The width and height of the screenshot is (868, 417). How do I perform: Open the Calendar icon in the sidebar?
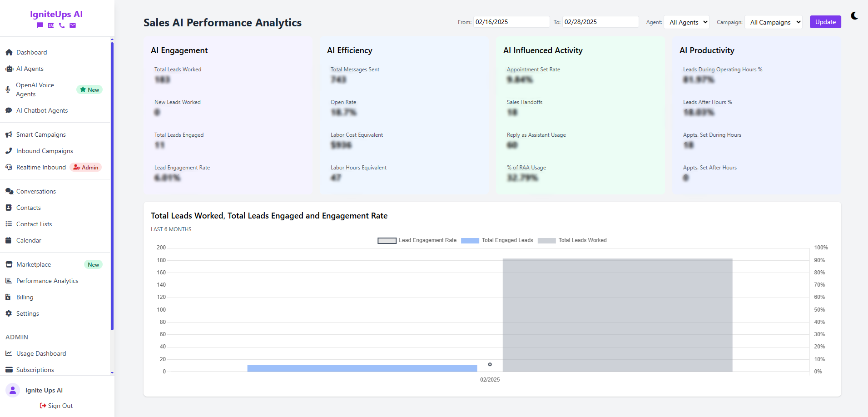pyautogui.click(x=9, y=240)
